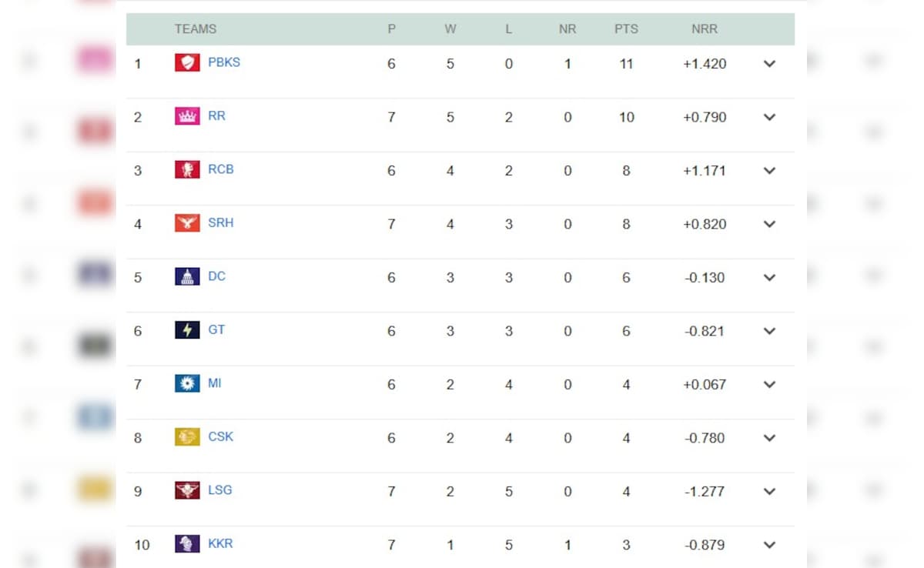The image size is (924, 568).
Task: Expand the CSK row chevron
Action: click(769, 438)
